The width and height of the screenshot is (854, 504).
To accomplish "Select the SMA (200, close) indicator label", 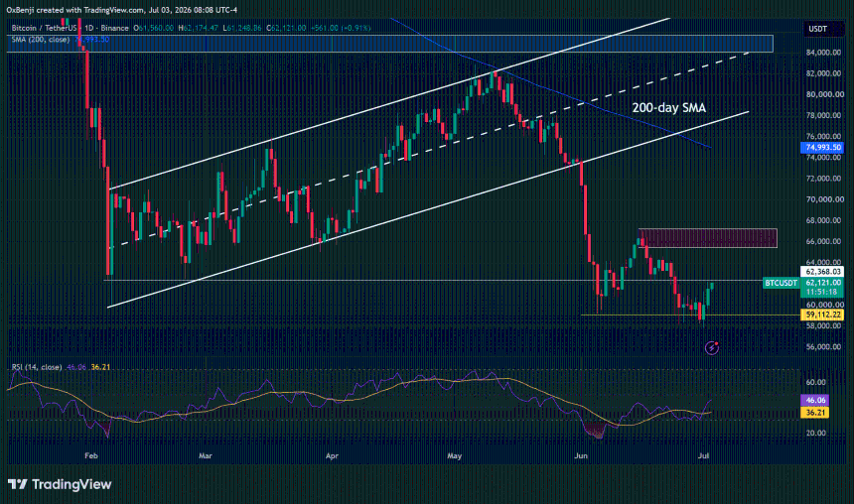I will (x=41, y=39).
